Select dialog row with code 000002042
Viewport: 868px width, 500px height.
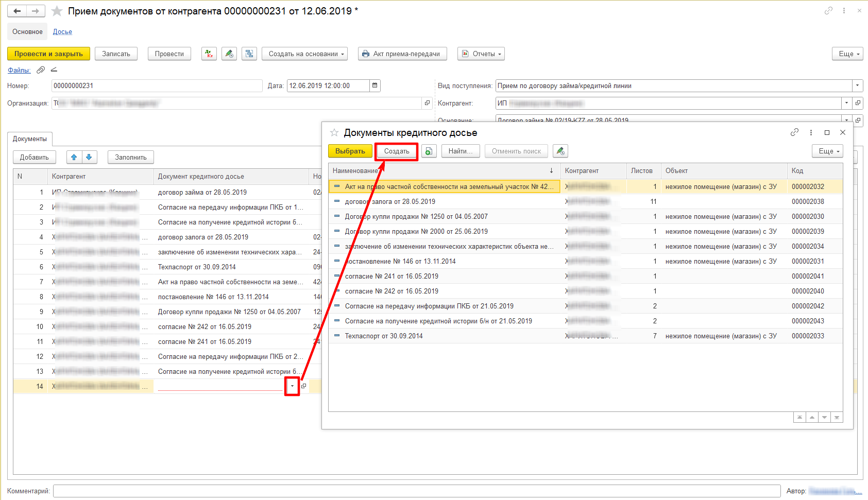(x=585, y=306)
